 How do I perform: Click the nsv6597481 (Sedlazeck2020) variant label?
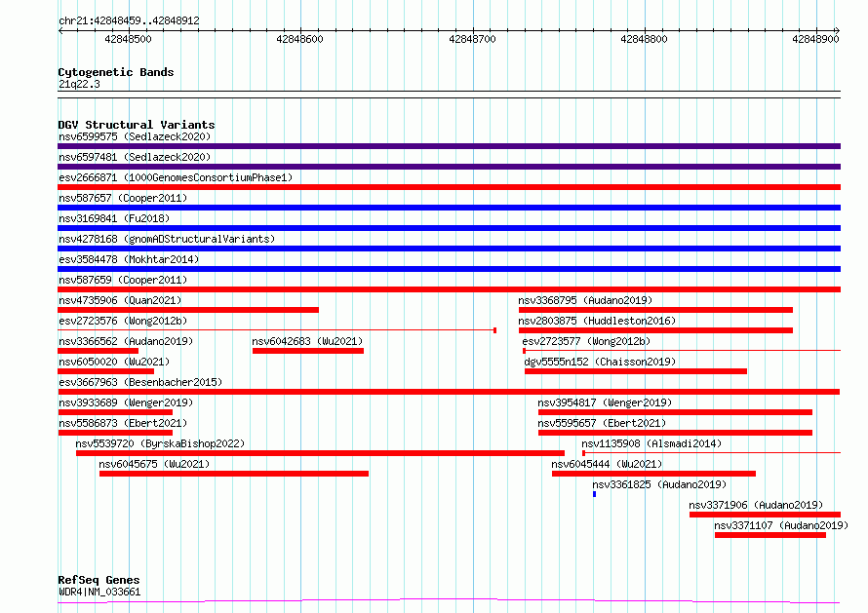(135, 157)
